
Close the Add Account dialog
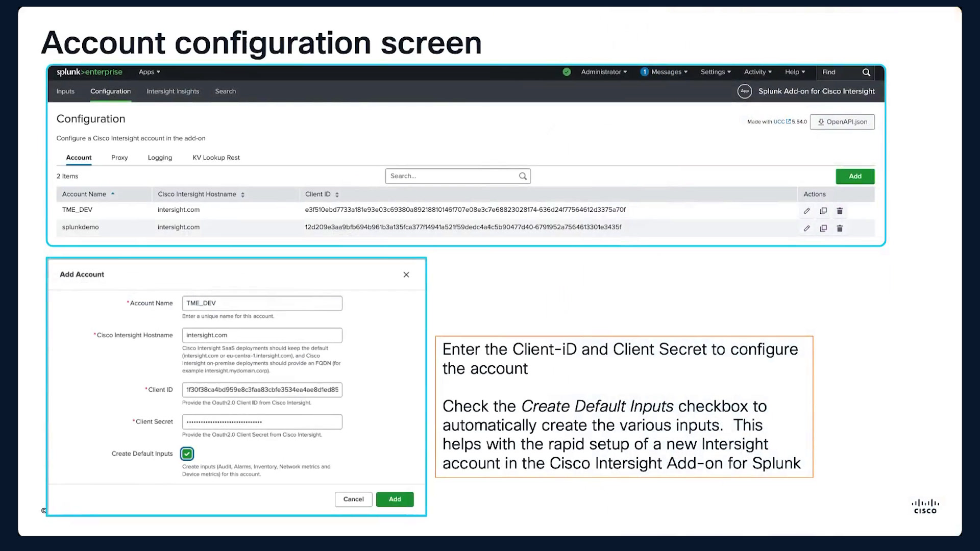406,274
